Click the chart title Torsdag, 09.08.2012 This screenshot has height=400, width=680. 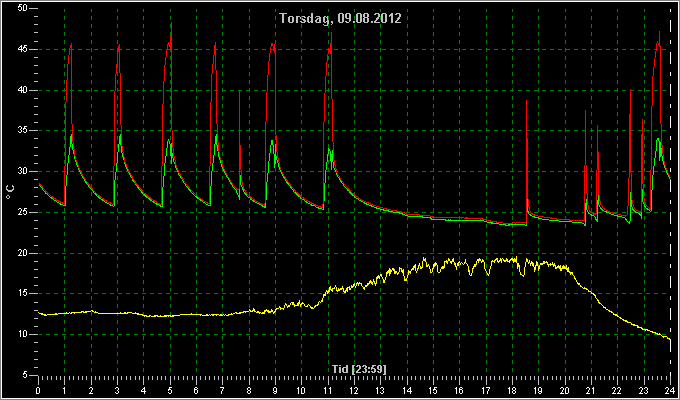coord(340,18)
